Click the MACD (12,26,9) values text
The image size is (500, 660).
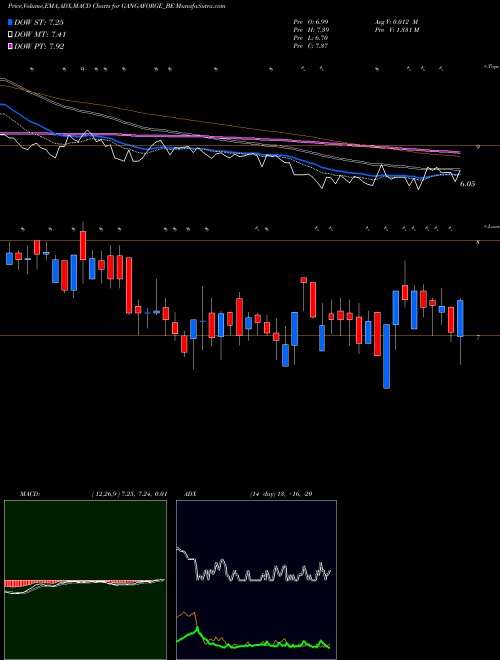[129, 494]
